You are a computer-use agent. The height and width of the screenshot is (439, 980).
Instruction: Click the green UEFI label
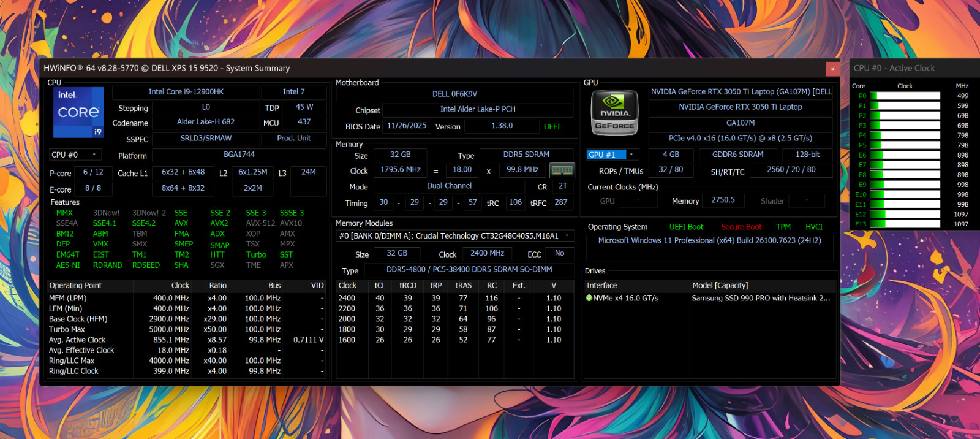[x=552, y=127]
